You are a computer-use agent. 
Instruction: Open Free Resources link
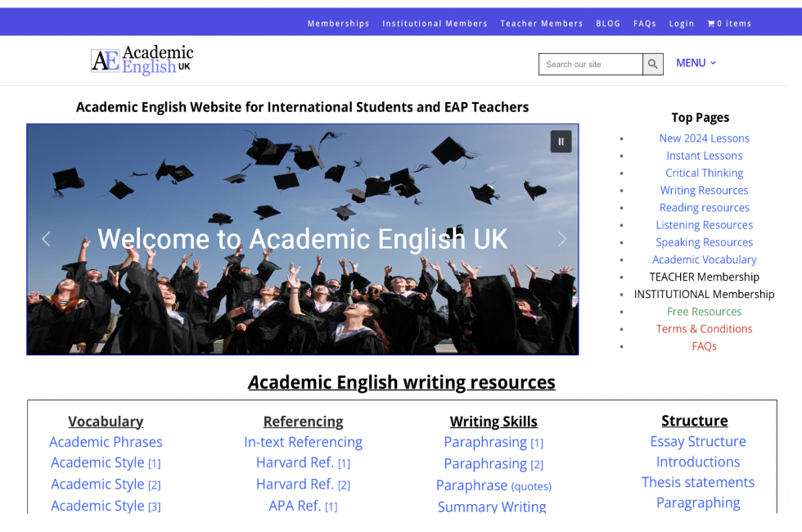(x=704, y=312)
